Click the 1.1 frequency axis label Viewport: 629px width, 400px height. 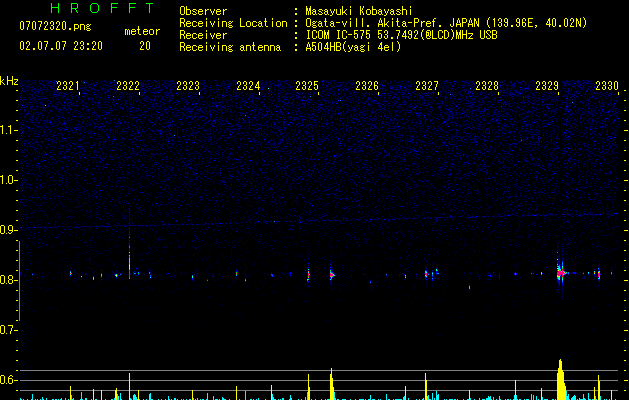click(8, 130)
